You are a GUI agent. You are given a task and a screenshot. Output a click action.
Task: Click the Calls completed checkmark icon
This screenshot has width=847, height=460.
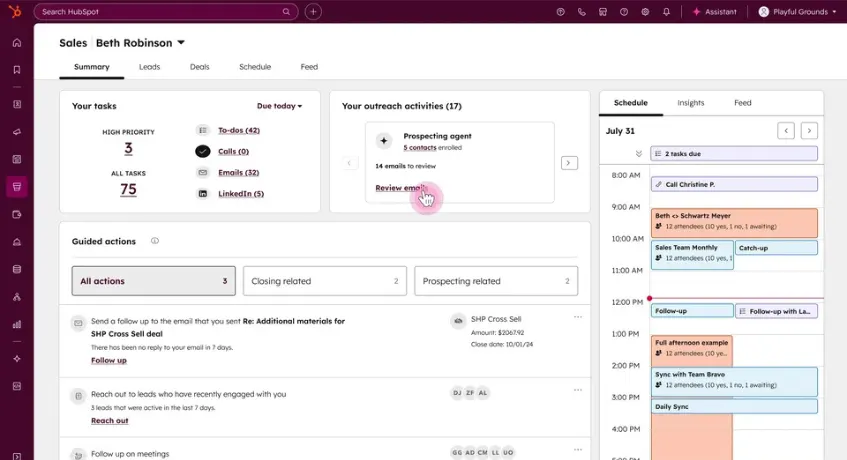pos(203,151)
